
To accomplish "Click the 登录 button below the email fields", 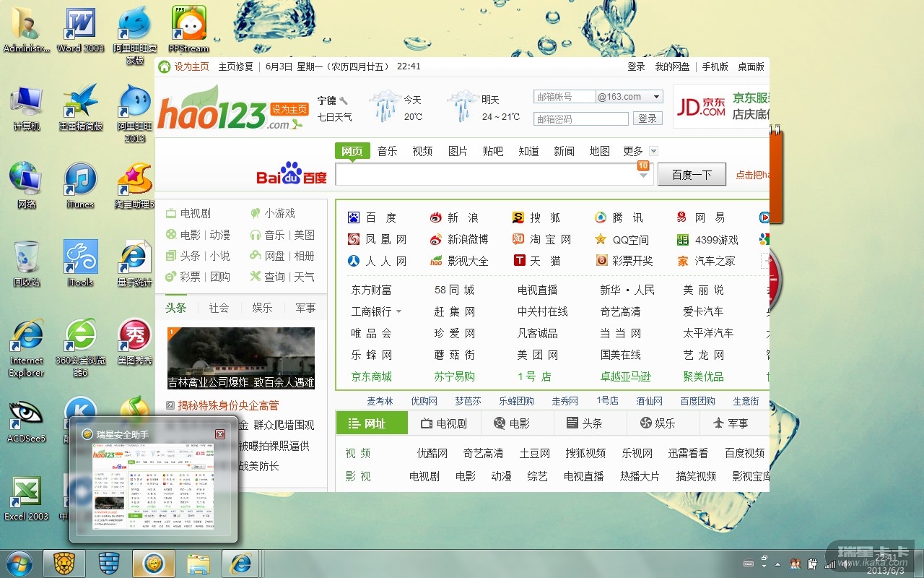I will (648, 118).
